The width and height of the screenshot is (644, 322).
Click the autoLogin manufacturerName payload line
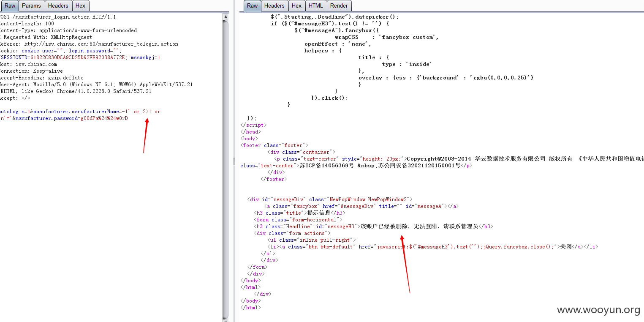[x=80, y=112]
